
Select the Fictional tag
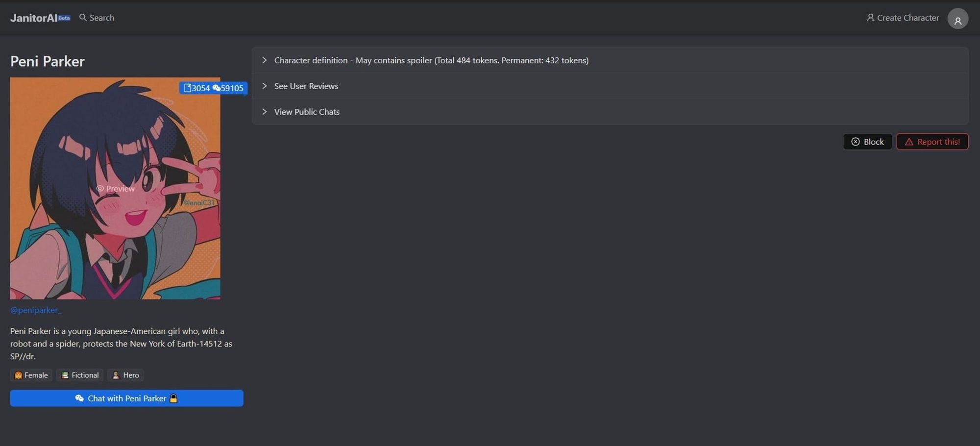point(80,375)
